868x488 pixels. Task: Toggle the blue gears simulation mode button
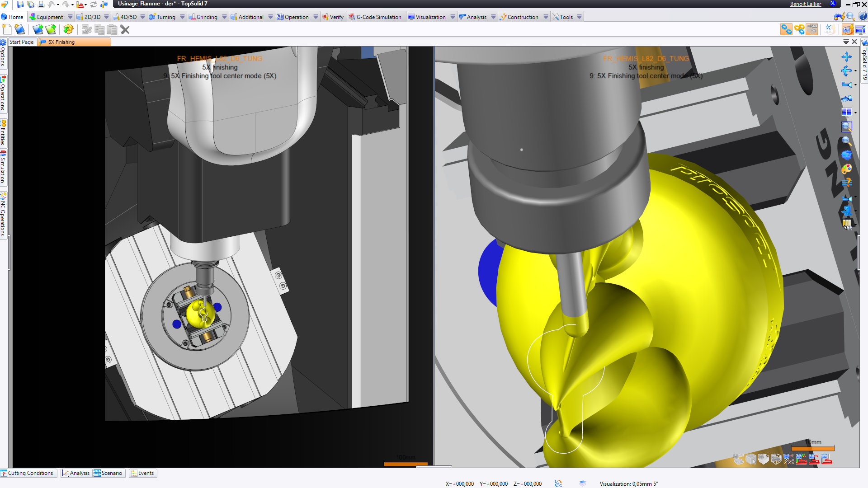tap(786, 29)
